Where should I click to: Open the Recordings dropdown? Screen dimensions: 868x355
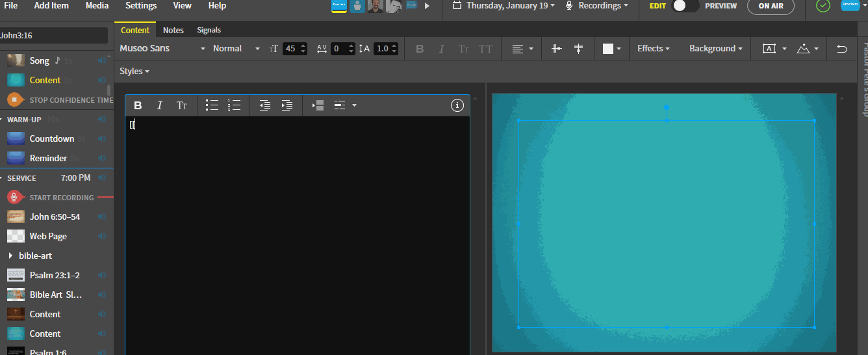pyautogui.click(x=596, y=6)
